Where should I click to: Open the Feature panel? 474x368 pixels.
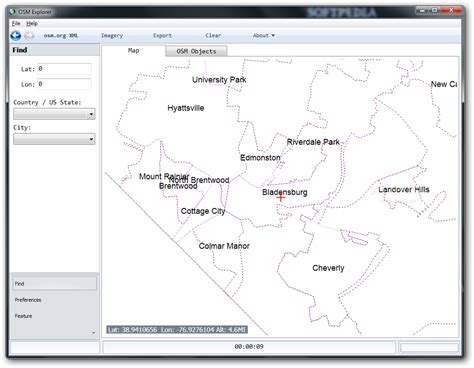[x=23, y=316]
